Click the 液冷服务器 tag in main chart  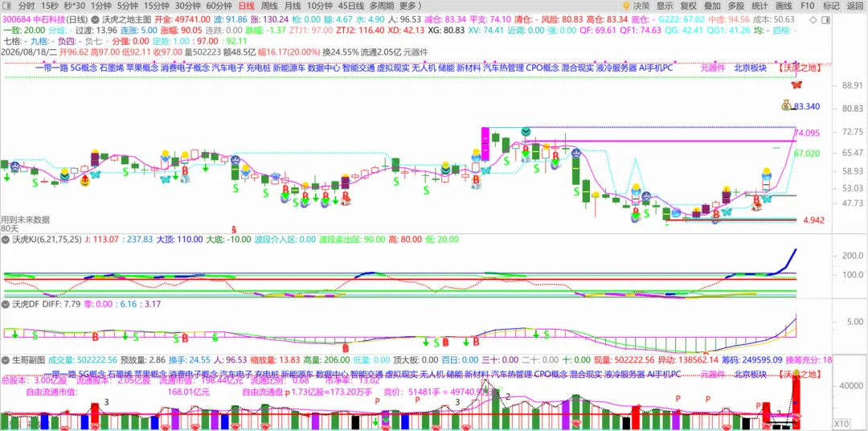point(616,68)
